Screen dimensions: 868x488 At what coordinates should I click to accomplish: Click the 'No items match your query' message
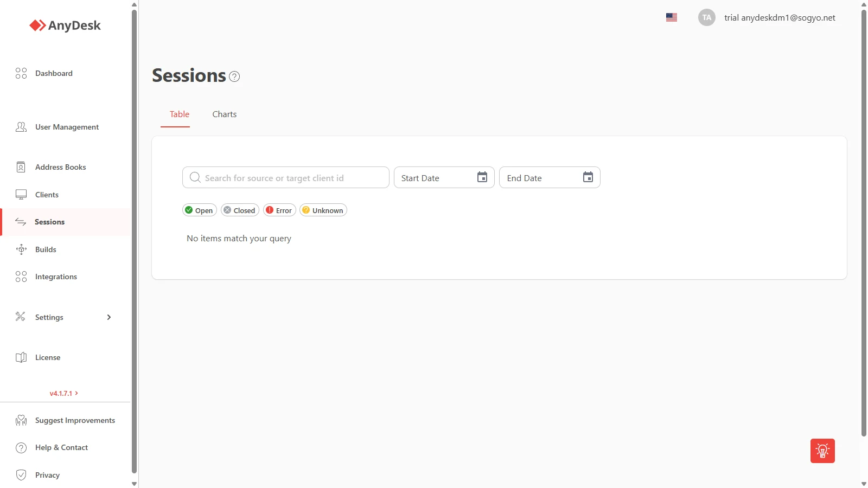click(x=239, y=239)
